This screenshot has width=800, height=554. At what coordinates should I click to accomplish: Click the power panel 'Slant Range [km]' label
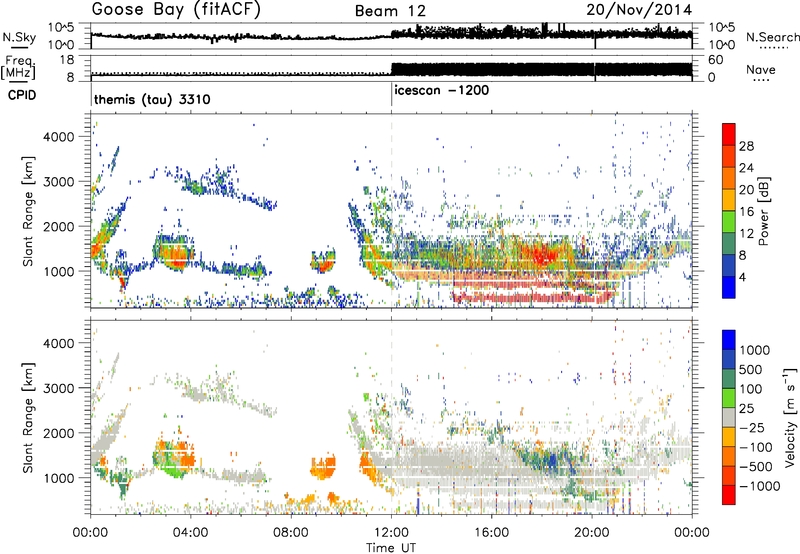28,211
